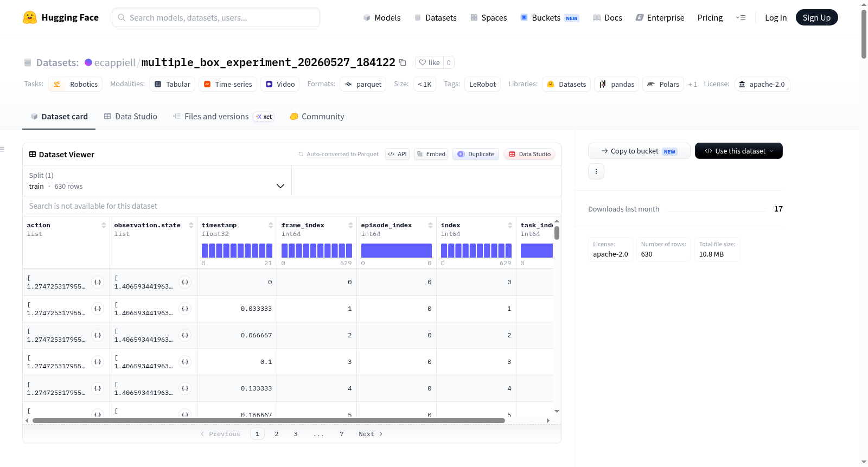This screenshot has width=868, height=467.
Task: Open the apache-2.0 license tag
Action: 762,84
